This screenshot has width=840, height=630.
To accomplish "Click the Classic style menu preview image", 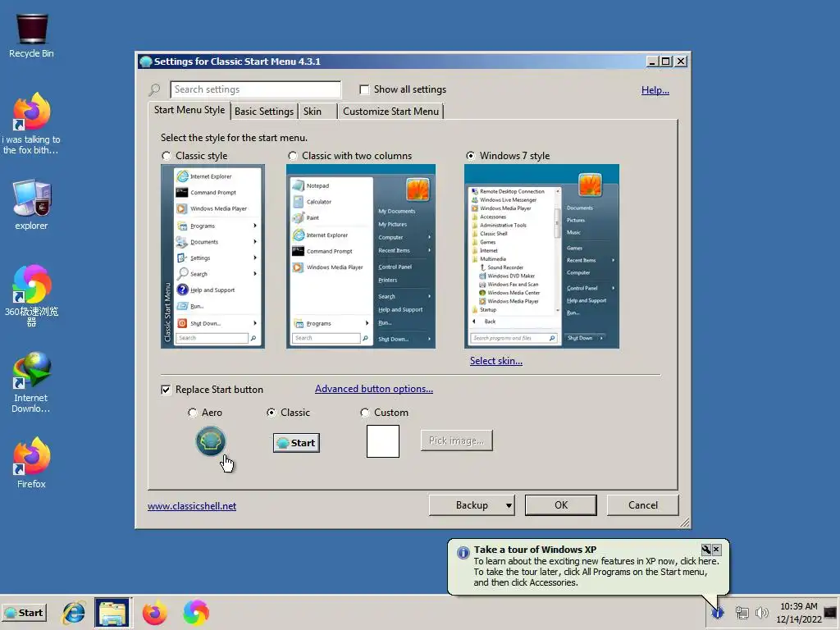I will click(212, 256).
